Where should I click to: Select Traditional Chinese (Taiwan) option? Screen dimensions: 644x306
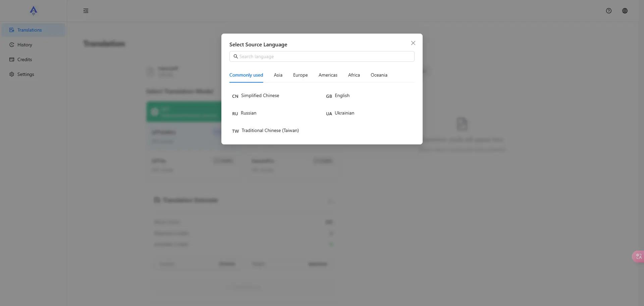[x=270, y=131]
